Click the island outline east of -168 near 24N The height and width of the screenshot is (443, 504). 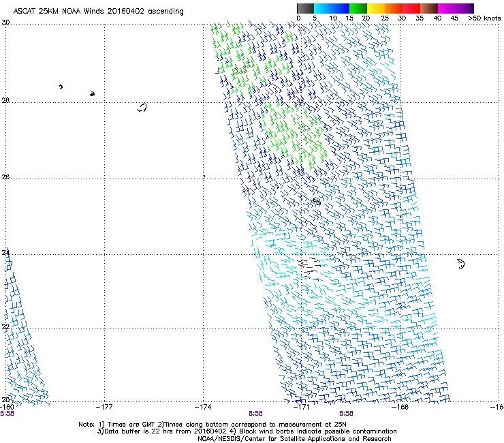pyautogui.click(x=461, y=264)
